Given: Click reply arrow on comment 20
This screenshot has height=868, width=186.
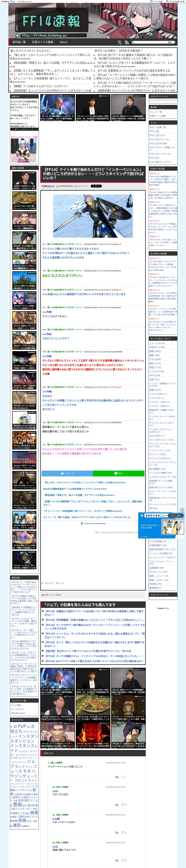Looking at the screenshot, I should [x=117, y=805].
